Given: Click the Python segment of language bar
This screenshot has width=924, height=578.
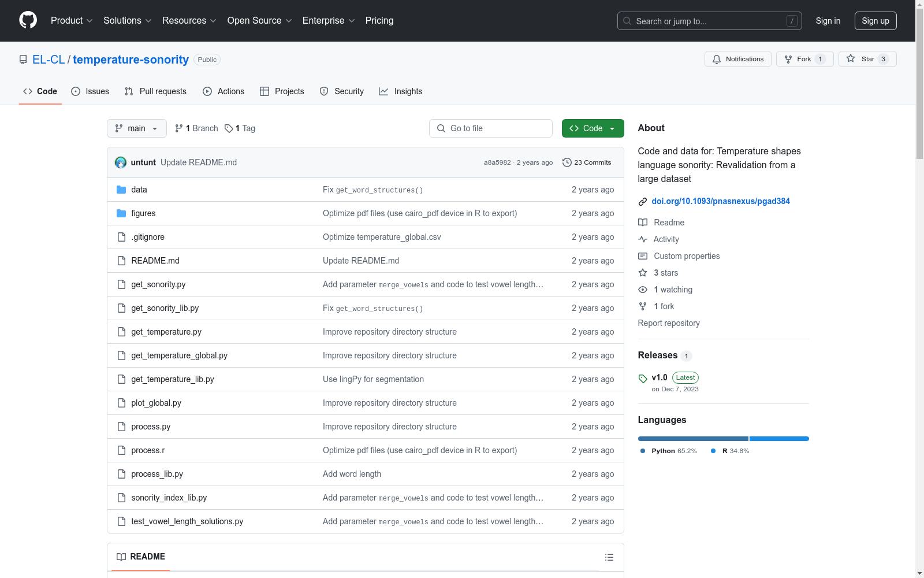Looking at the screenshot, I should click(x=693, y=439).
